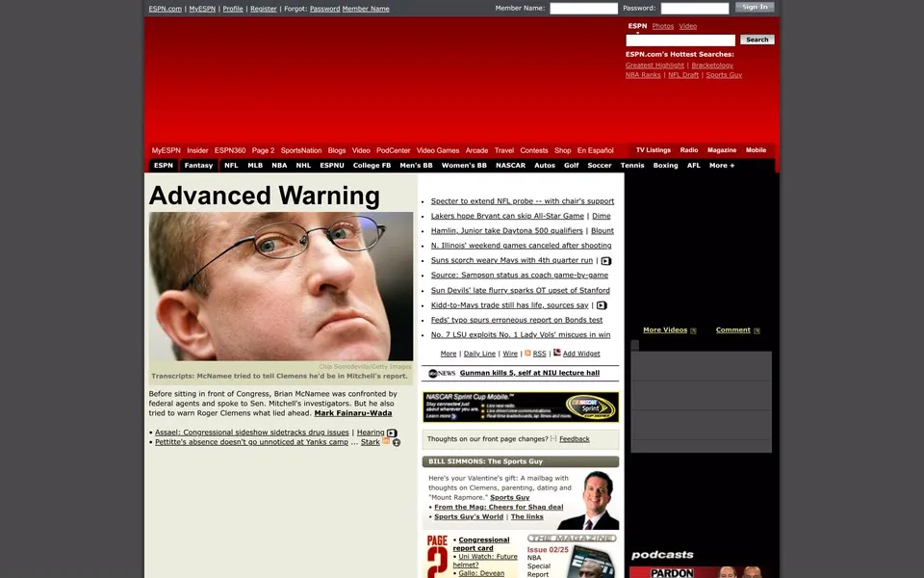Image resolution: width=924 pixels, height=578 pixels.
Task: Open the NASCAR section tab
Action: click(x=510, y=166)
